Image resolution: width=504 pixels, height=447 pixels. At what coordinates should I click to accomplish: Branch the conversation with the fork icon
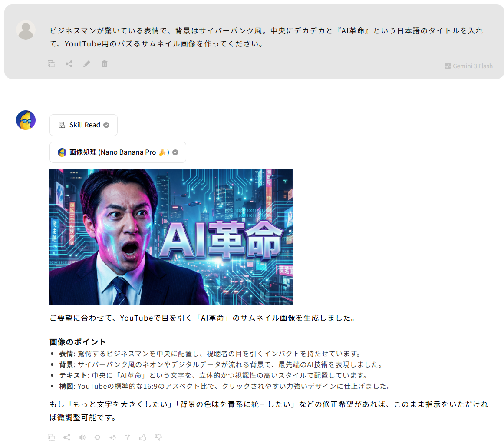pos(127,437)
